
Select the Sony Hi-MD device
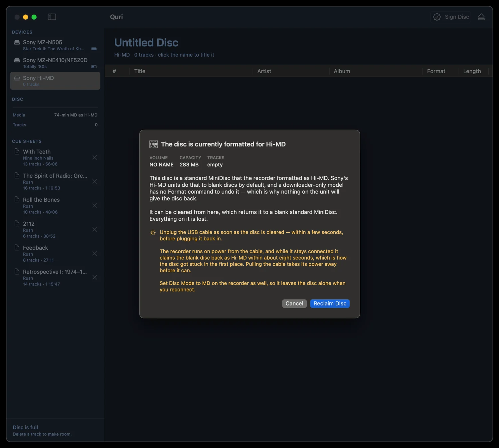(x=55, y=81)
